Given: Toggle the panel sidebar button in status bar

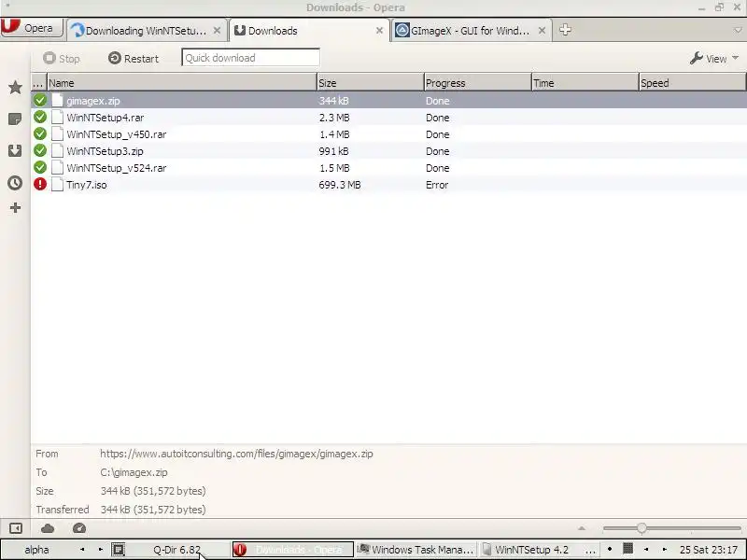Looking at the screenshot, I should pos(16,528).
